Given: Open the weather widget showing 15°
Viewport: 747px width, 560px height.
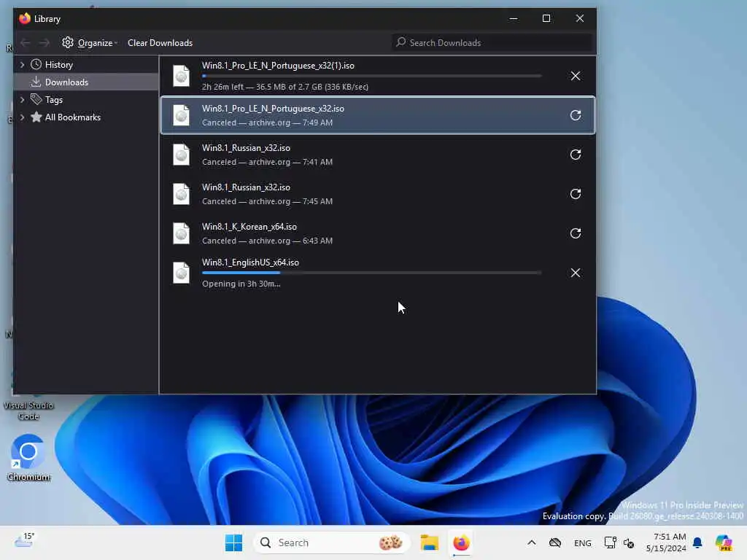Looking at the screenshot, I should pos(24,541).
